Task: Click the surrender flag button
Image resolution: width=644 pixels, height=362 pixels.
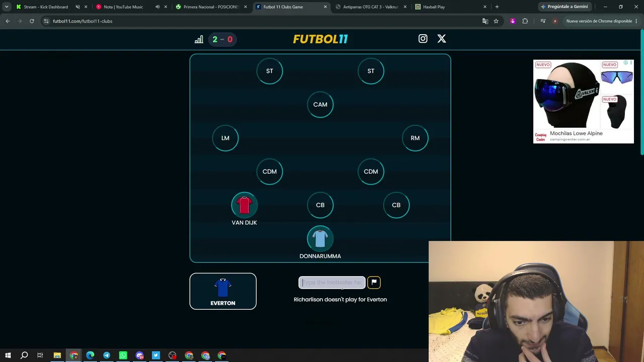Action: coord(374,283)
